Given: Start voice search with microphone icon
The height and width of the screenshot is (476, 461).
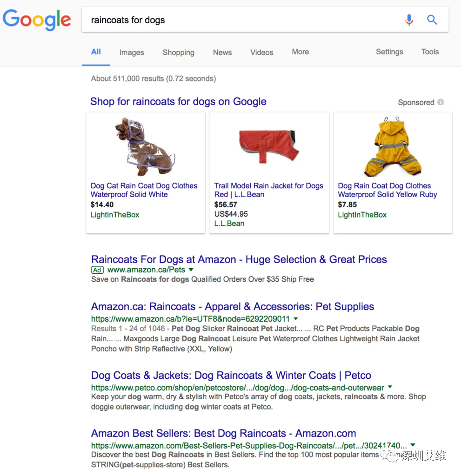Looking at the screenshot, I should pyautogui.click(x=409, y=20).
